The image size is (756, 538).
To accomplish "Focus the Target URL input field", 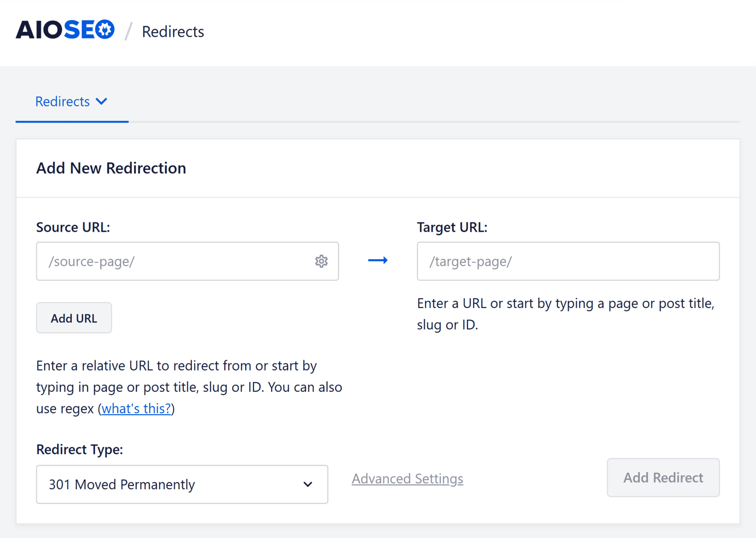I will click(x=568, y=261).
